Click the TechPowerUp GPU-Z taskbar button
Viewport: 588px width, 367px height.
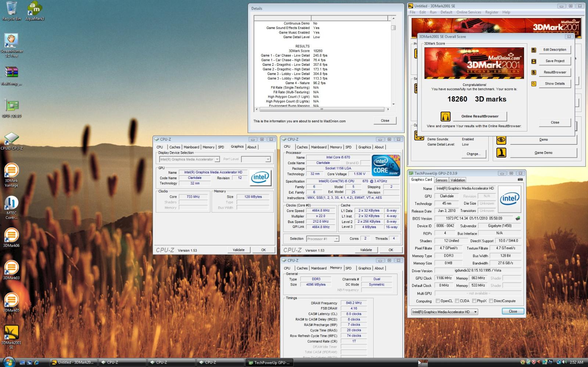269,362
